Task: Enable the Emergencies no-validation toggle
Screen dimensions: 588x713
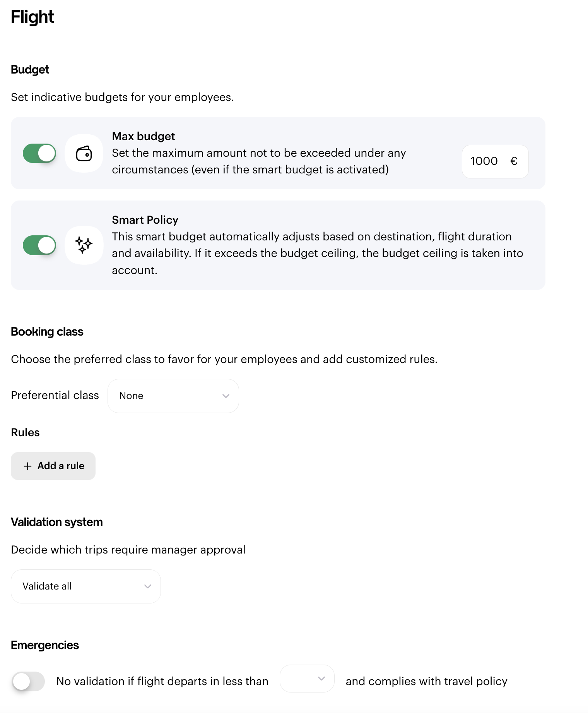Action: click(28, 681)
